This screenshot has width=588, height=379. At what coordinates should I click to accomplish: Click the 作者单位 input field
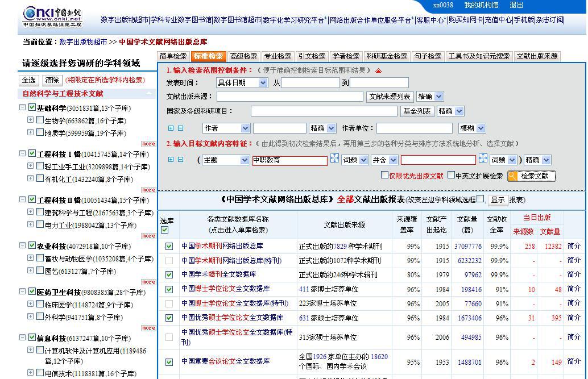(x=415, y=128)
